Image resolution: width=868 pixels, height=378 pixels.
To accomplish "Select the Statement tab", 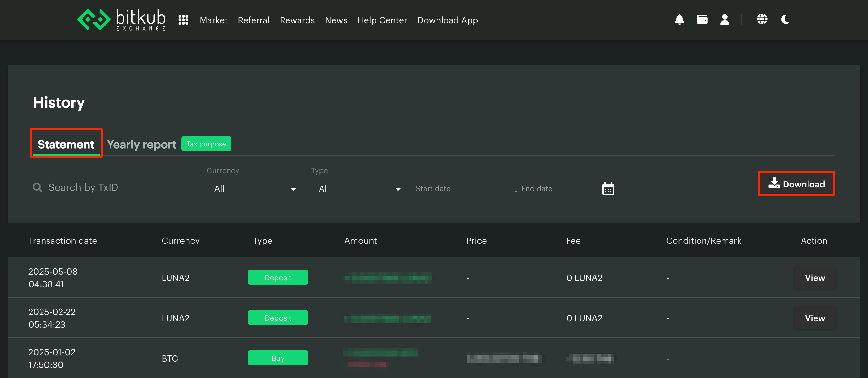I will pyautogui.click(x=66, y=145).
